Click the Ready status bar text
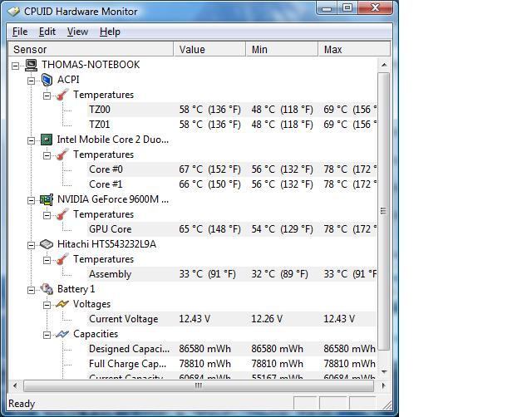The width and height of the screenshot is (532, 417). [x=22, y=404]
